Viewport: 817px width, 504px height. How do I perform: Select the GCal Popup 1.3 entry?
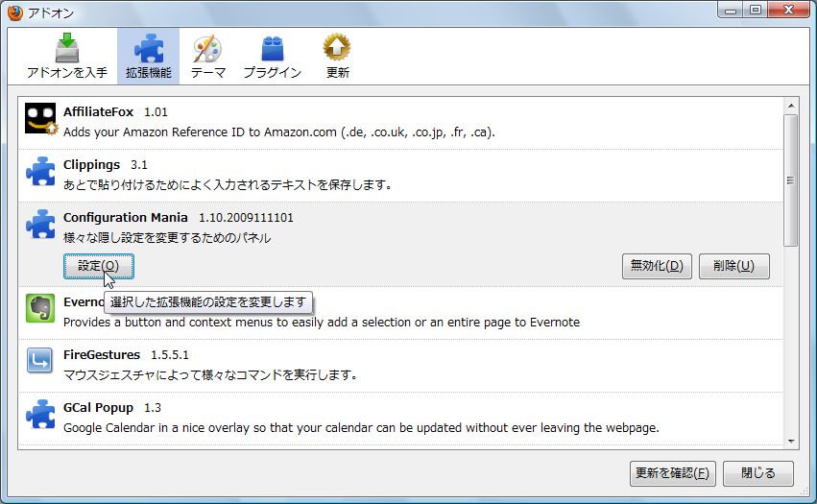(x=400, y=419)
